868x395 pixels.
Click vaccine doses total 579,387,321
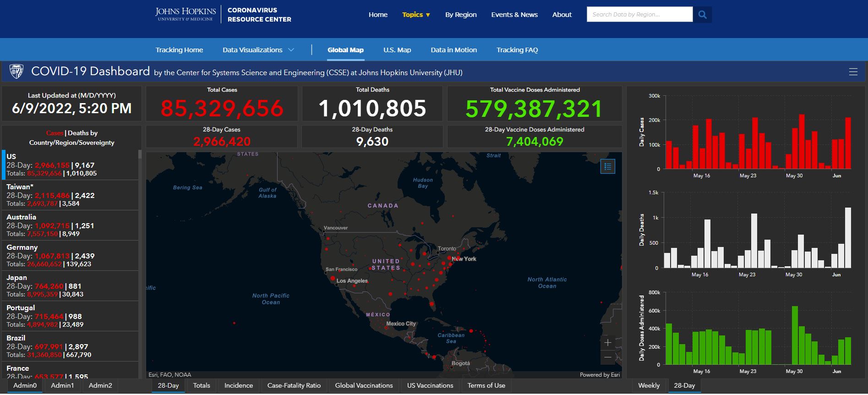click(535, 109)
